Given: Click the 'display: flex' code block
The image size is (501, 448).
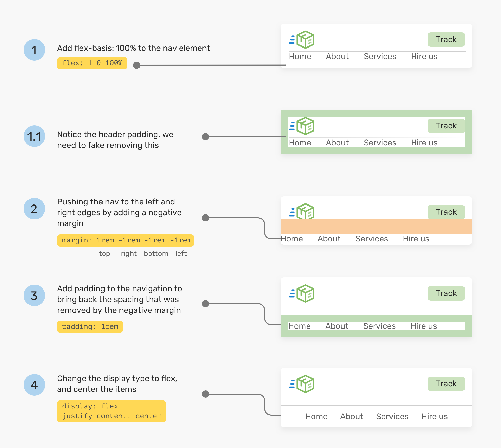Looking at the screenshot, I should point(112,411).
